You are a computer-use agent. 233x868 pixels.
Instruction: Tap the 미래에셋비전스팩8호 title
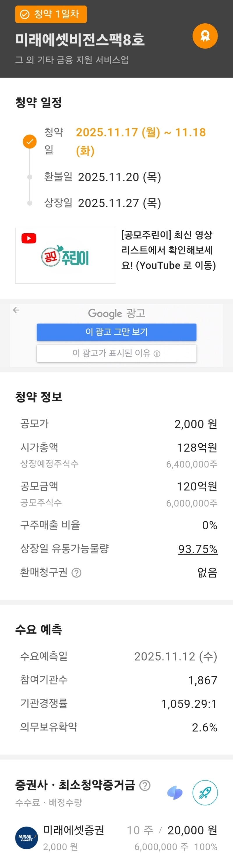tap(80, 40)
